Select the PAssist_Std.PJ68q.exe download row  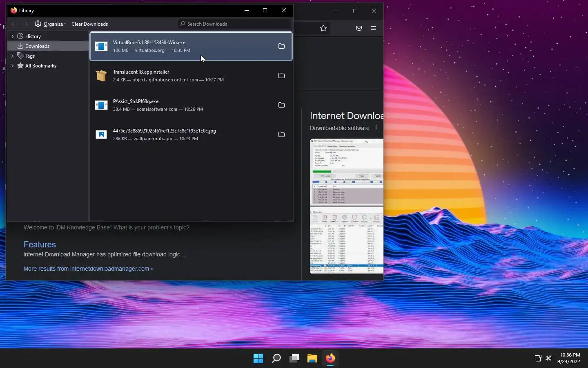point(191,105)
